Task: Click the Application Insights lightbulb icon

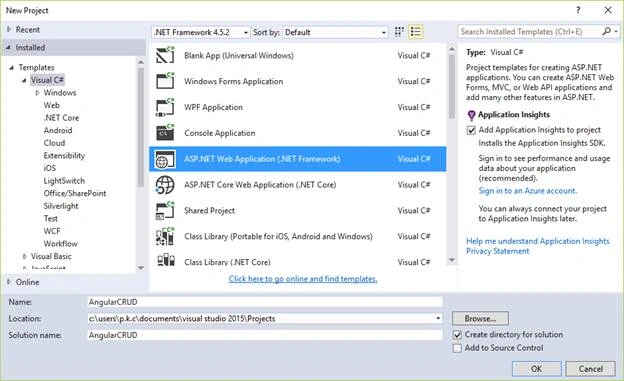Action: pyautogui.click(x=471, y=115)
